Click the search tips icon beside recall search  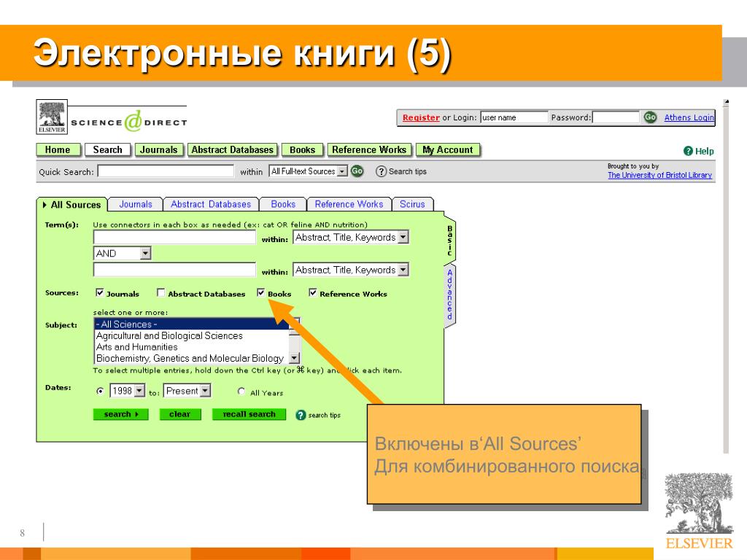(x=301, y=415)
